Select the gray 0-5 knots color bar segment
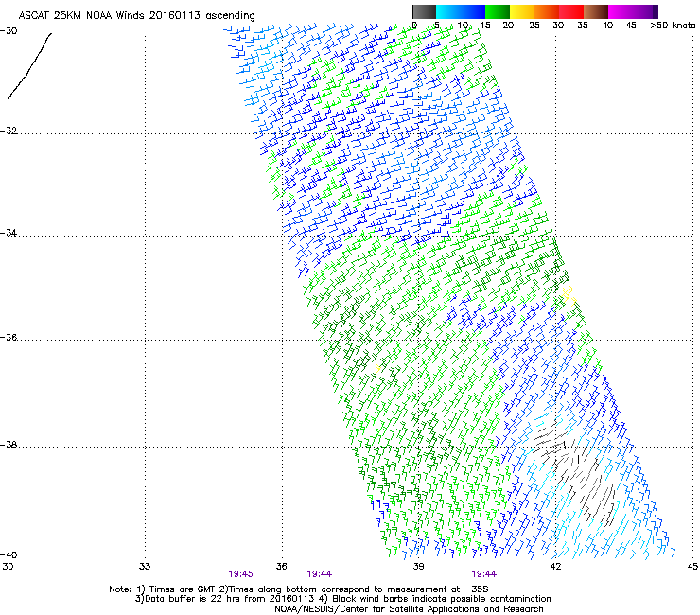 click(x=424, y=11)
